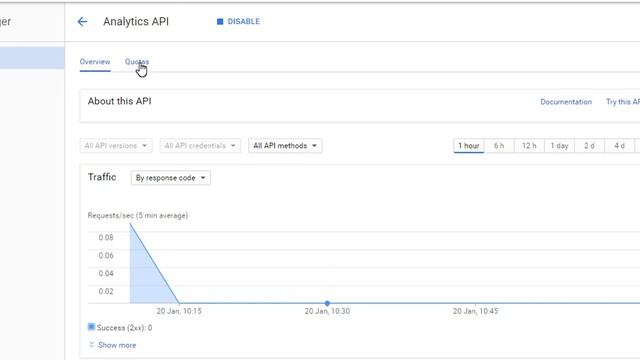Image resolution: width=640 pixels, height=360 pixels.
Task: Click the 20 Jan, 10:45 axis label
Action: point(476,311)
